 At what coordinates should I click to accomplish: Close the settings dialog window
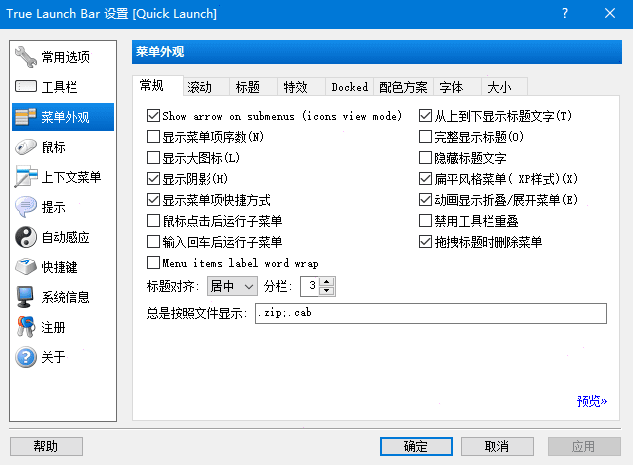pyautogui.click(x=610, y=13)
